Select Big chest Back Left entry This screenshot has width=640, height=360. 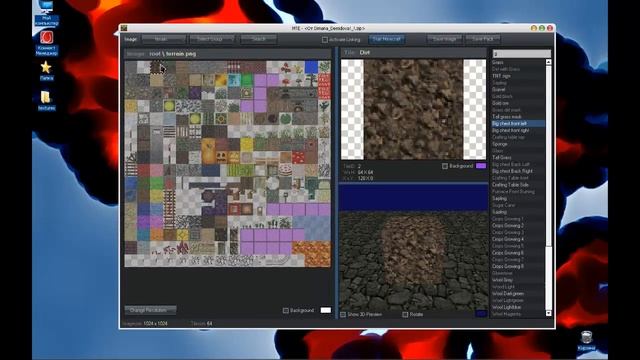(518, 164)
